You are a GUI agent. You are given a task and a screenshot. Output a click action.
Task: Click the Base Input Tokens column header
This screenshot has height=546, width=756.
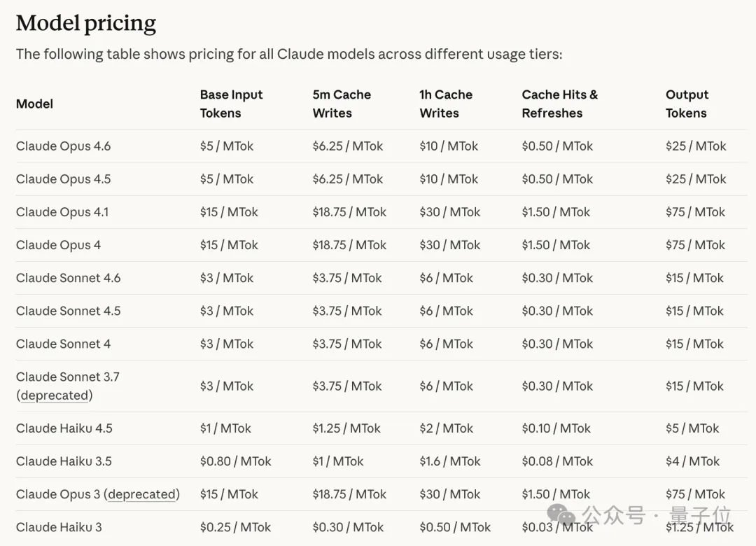[231, 104]
